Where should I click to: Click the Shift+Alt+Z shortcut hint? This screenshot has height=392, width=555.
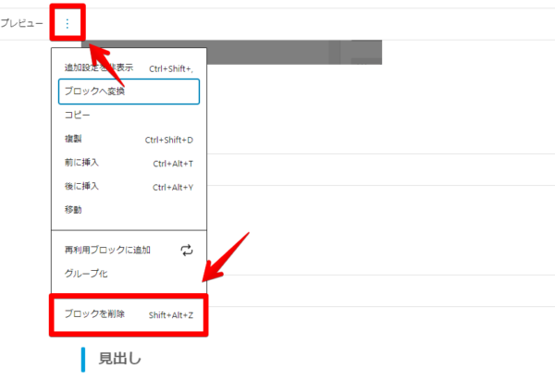170,315
